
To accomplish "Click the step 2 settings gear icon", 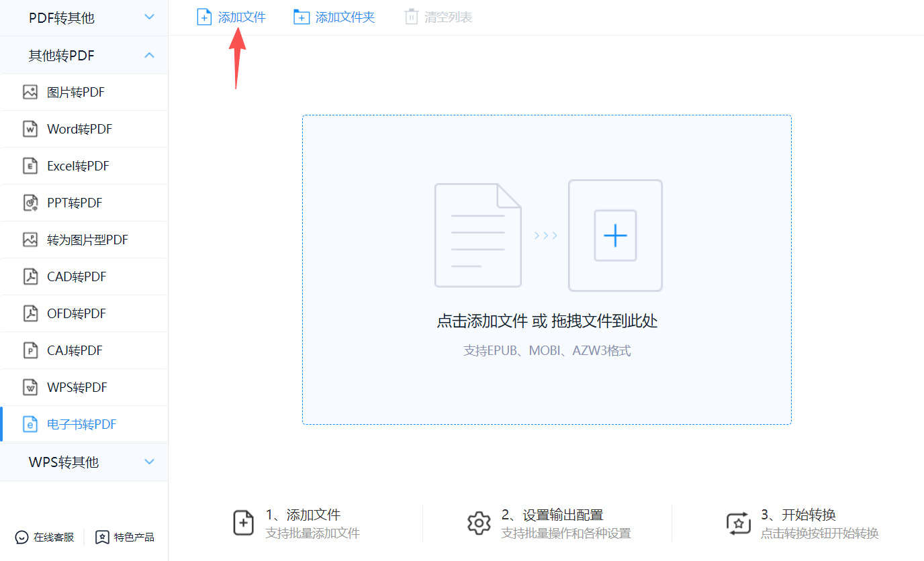I will [479, 523].
